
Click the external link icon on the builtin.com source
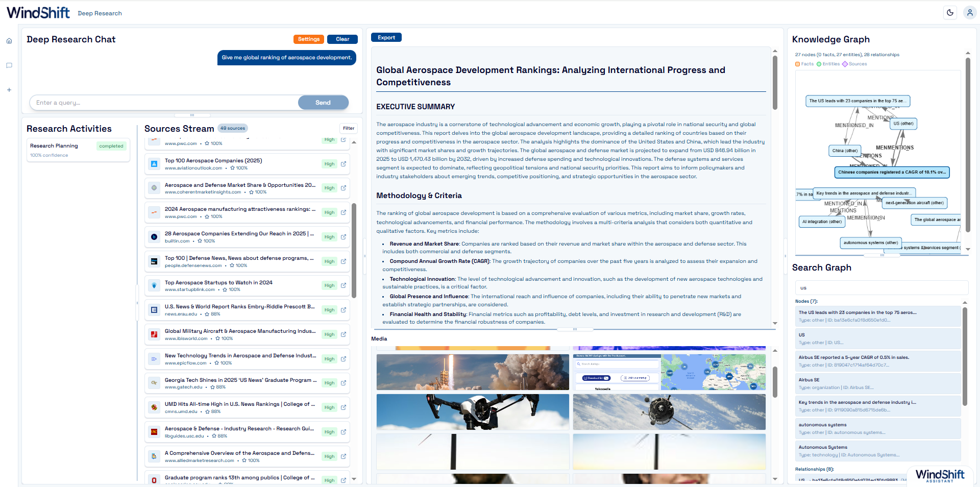coord(342,237)
